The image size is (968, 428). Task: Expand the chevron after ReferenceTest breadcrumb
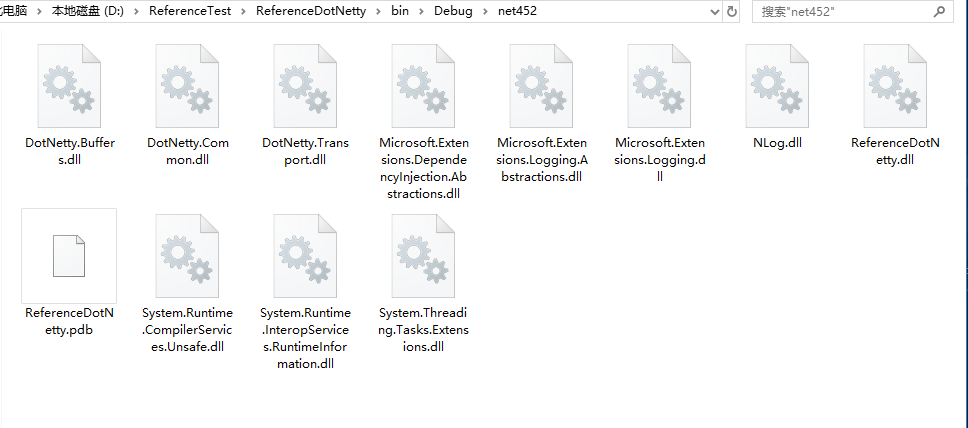tap(243, 11)
